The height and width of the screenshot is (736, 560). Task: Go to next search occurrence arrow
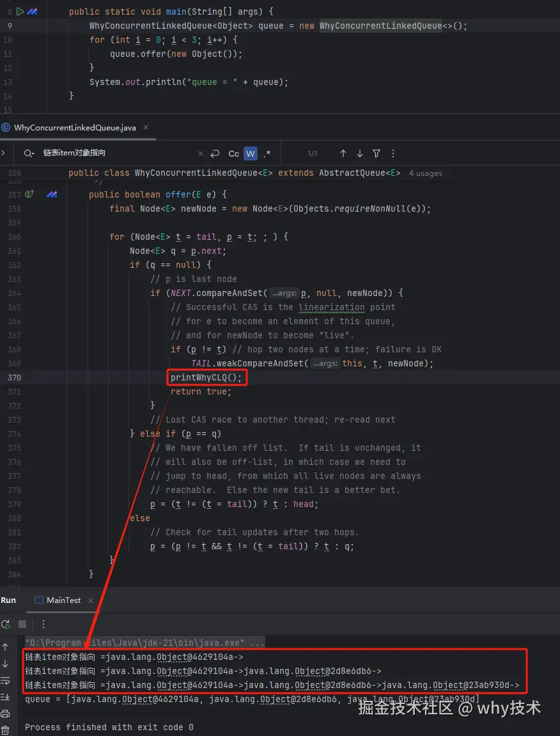[359, 153]
